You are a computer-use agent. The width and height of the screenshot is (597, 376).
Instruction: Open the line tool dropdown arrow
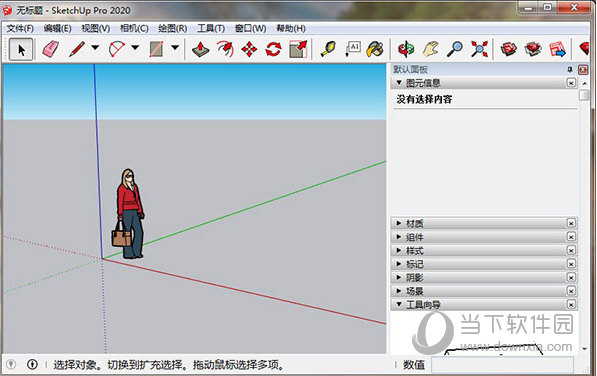pyautogui.click(x=95, y=48)
